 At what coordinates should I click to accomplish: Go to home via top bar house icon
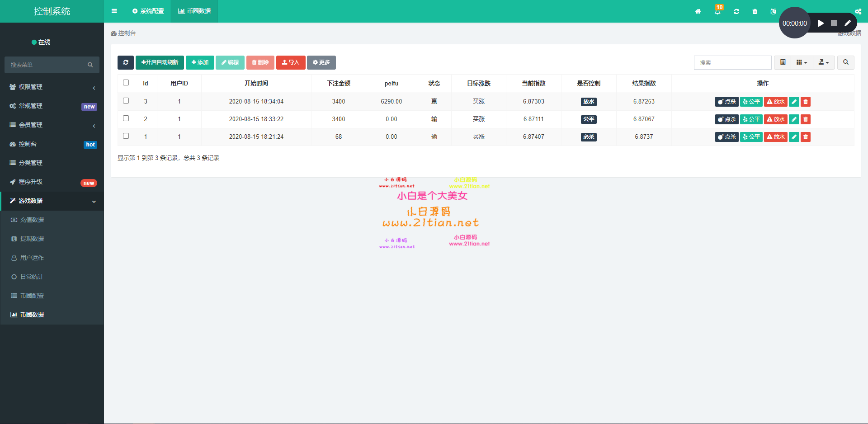click(x=698, y=11)
